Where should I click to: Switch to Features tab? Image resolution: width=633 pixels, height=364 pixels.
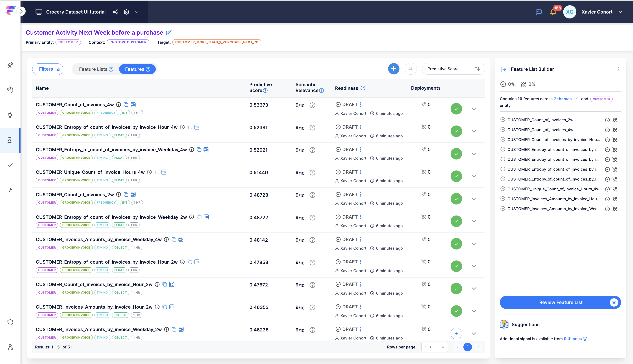pos(137,69)
